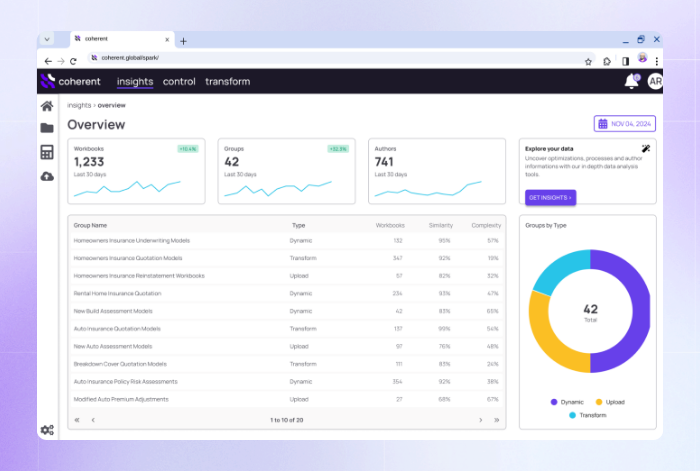Click the cloud upload sidebar icon
The height and width of the screenshot is (471, 700).
tap(47, 176)
